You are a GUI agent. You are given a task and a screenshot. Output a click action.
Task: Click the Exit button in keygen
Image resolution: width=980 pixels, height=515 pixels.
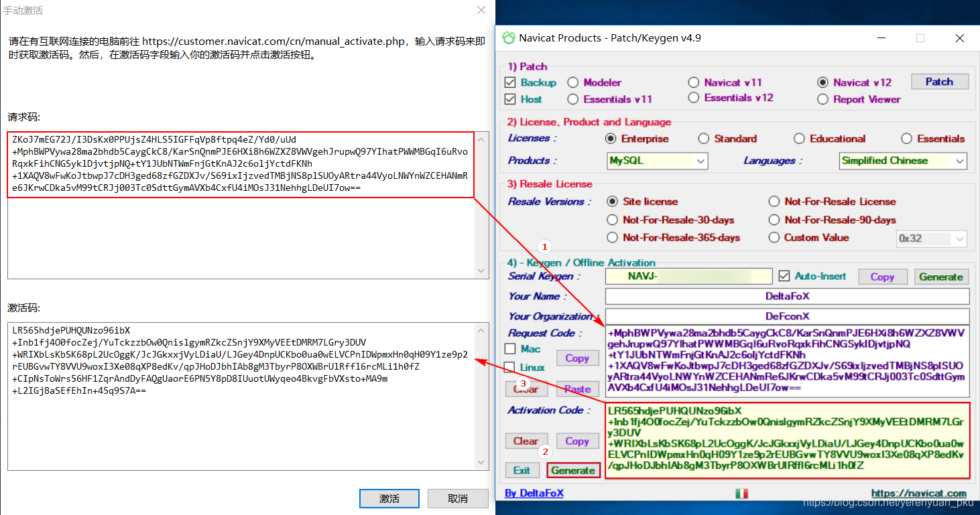pyautogui.click(x=522, y=470)
